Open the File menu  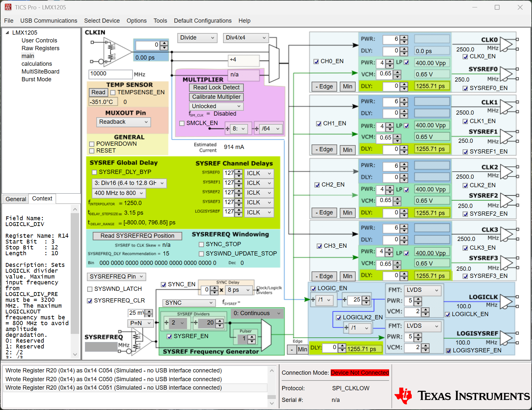[x=9, y=21]
